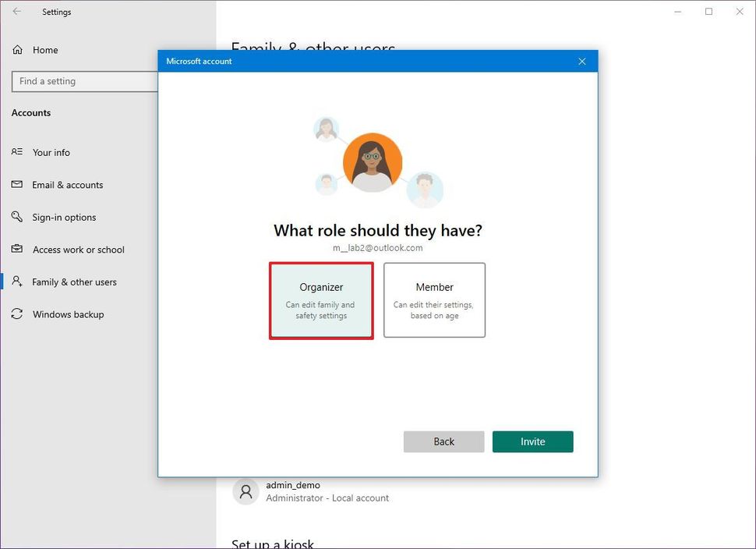Open Email & accounts settings page

point(67,185)
